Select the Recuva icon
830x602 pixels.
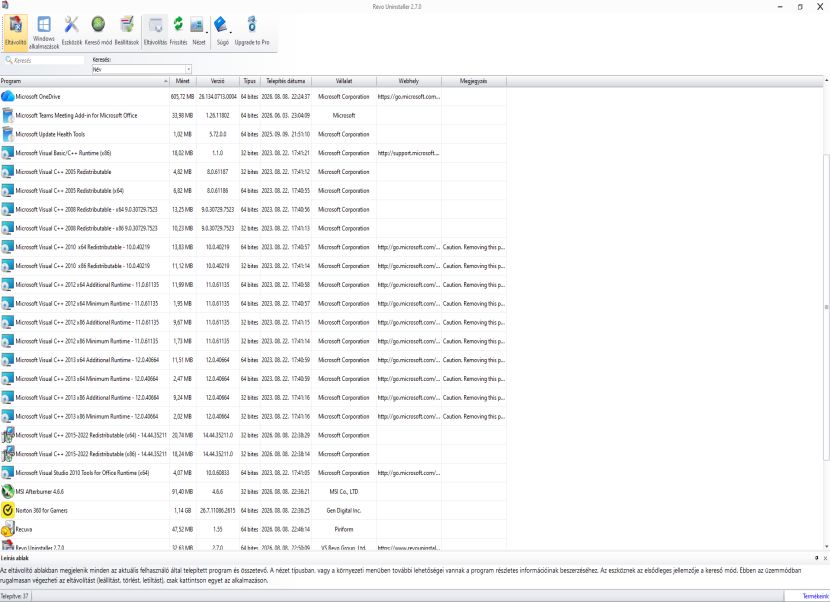tap(7, 529)
